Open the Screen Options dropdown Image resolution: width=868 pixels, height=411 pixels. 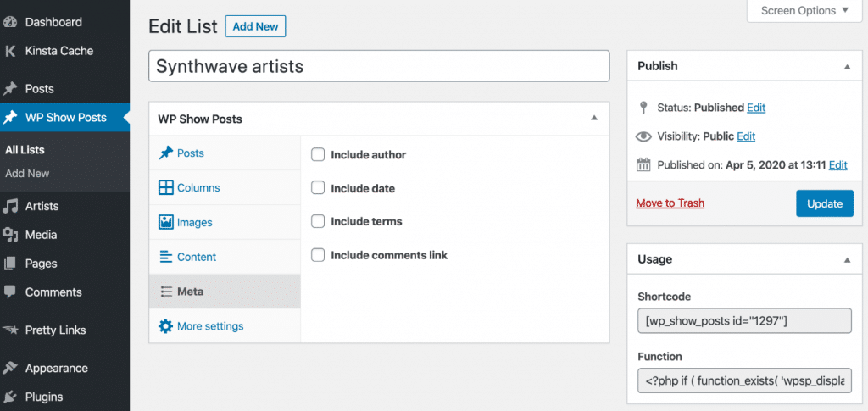coord(804,10)
